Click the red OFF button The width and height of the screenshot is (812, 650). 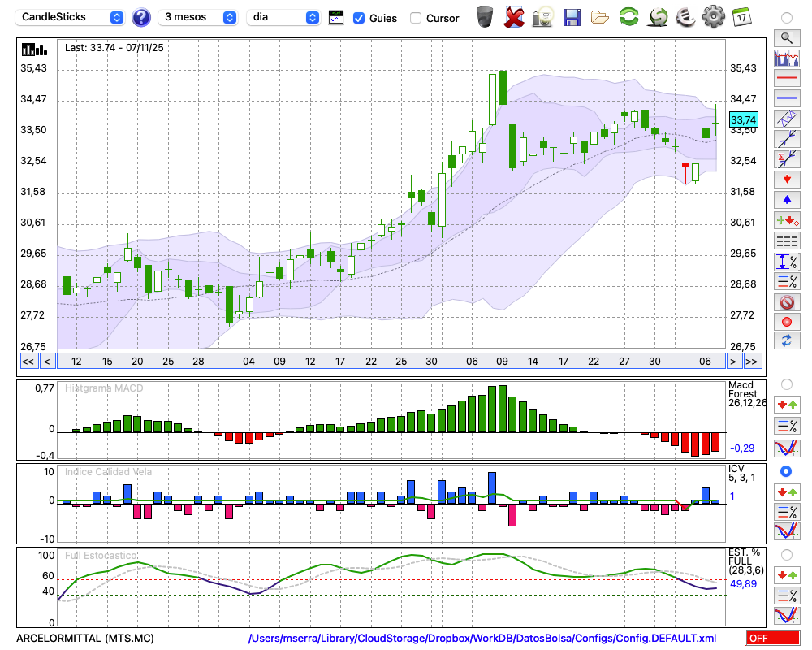(x=773, y=638)
